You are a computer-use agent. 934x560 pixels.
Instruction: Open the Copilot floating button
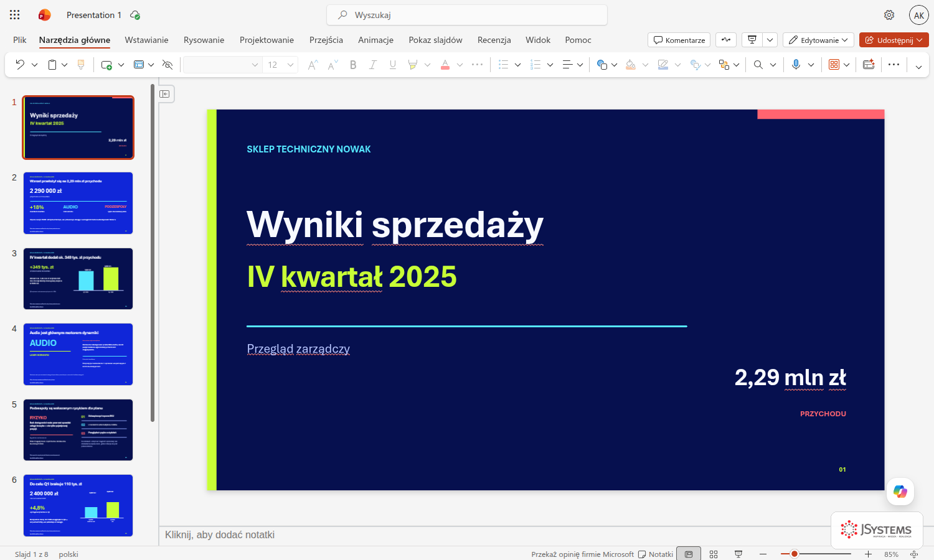tap(900, 492)
